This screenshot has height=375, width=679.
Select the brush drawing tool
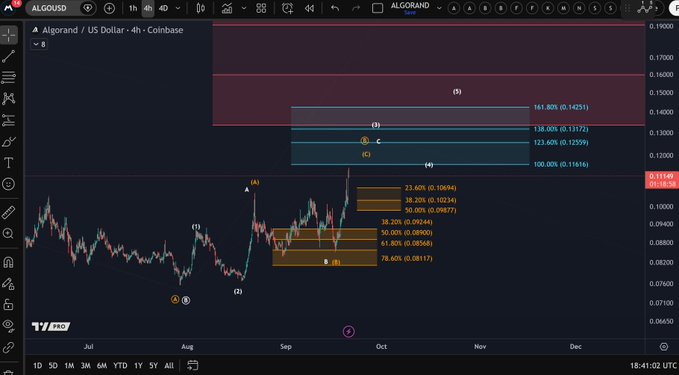[9, 142]
